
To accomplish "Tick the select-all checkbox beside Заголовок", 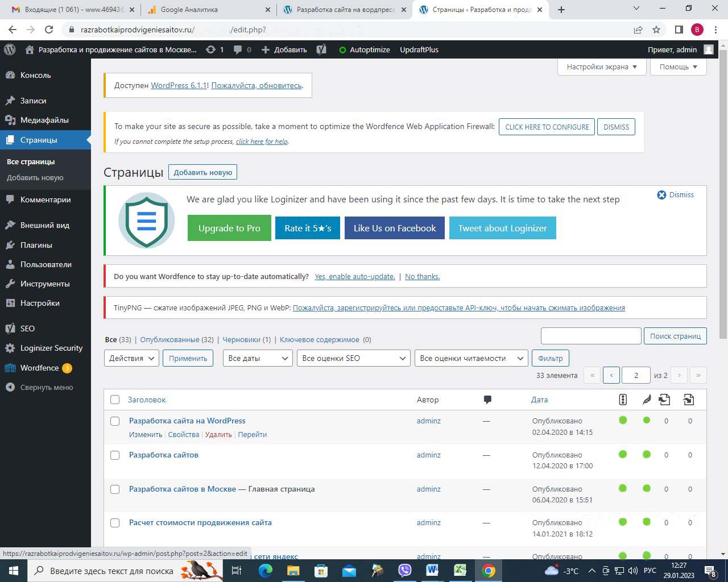I will [115, 400].
